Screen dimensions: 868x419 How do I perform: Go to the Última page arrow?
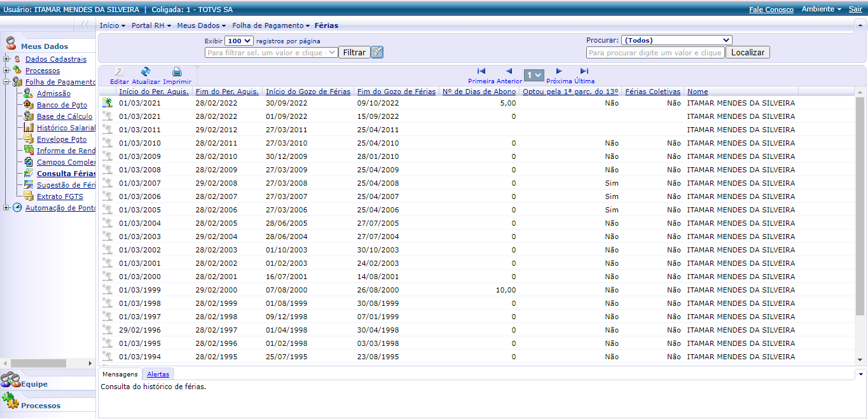584,71
